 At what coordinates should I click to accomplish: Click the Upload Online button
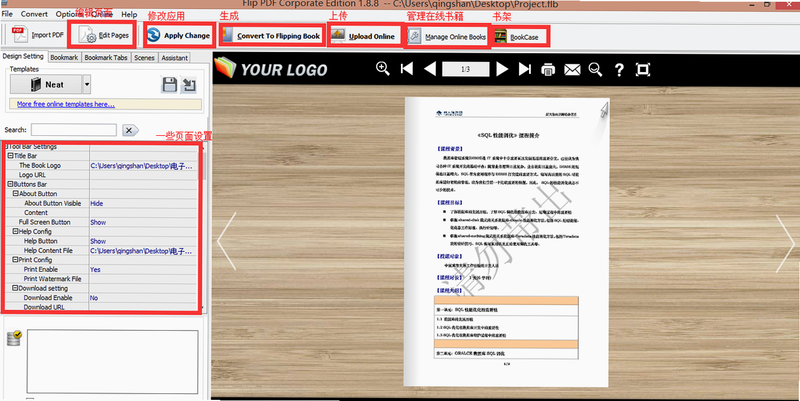pyautogui.click(x=363, y=36)
